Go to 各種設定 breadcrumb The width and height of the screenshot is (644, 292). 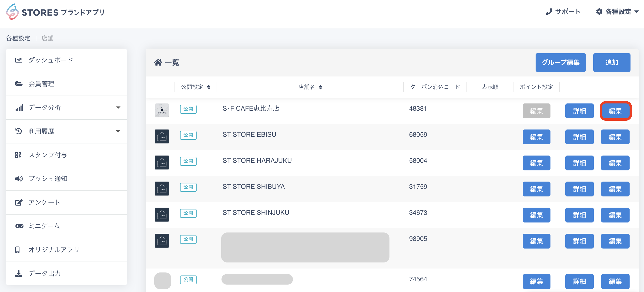(x=18, y=38)
